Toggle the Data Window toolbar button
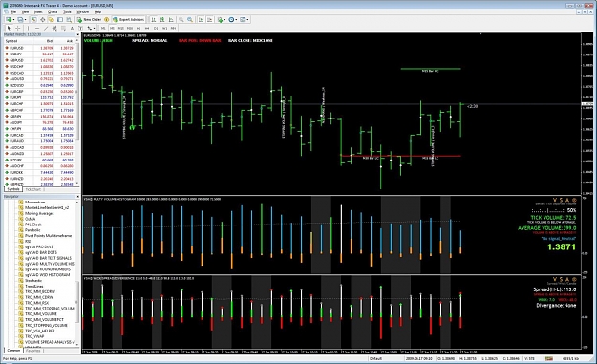The height and width of the screenshot is (364, 597). (42, 19)
